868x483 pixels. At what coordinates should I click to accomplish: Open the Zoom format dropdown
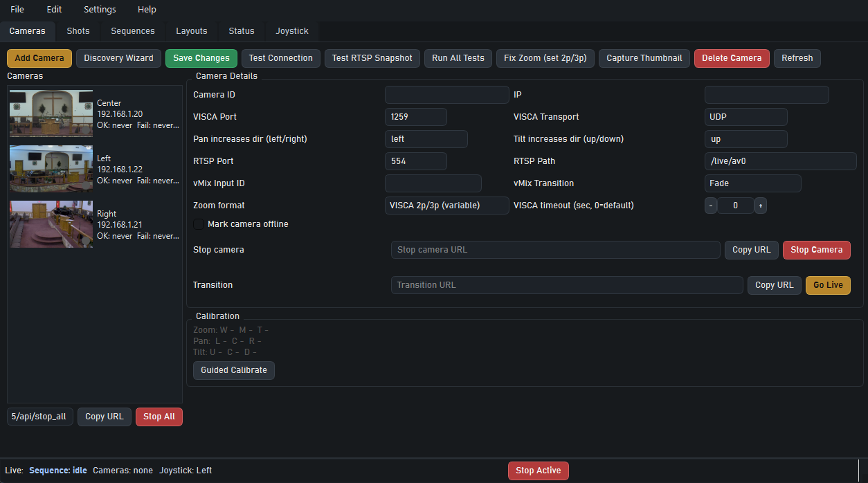(x=446, y=205)
